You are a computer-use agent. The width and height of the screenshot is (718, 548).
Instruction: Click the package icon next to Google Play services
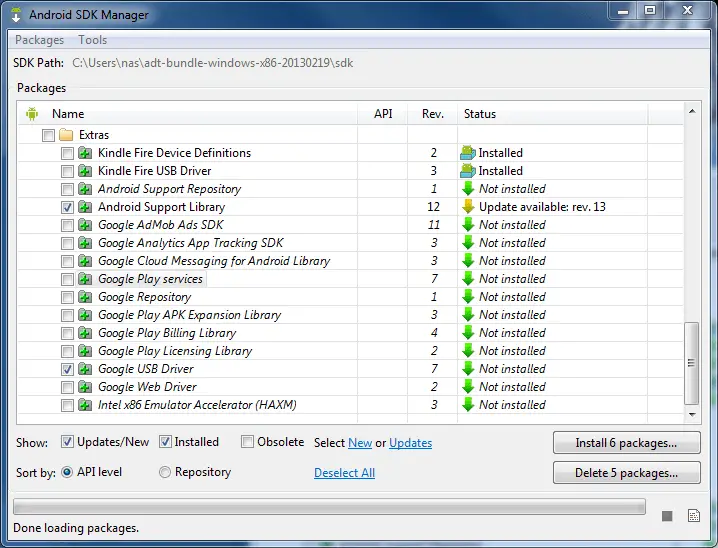coord(86,279)
